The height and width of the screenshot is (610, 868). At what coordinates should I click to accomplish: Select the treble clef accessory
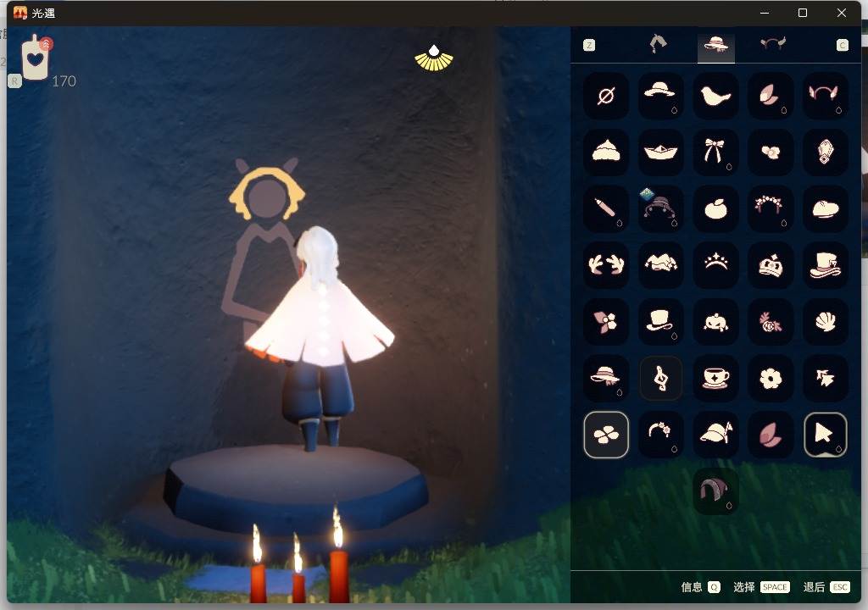pos(660,378)
